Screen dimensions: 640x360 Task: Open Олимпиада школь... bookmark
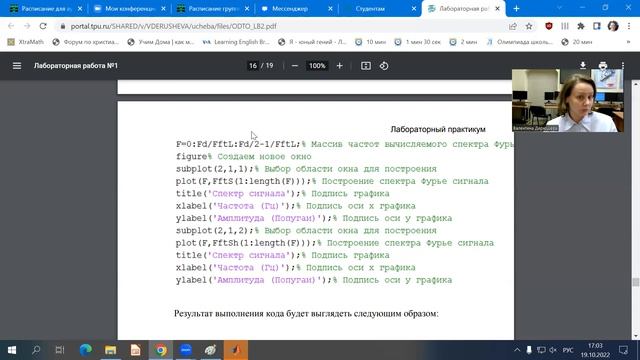[x=520, y=42]
